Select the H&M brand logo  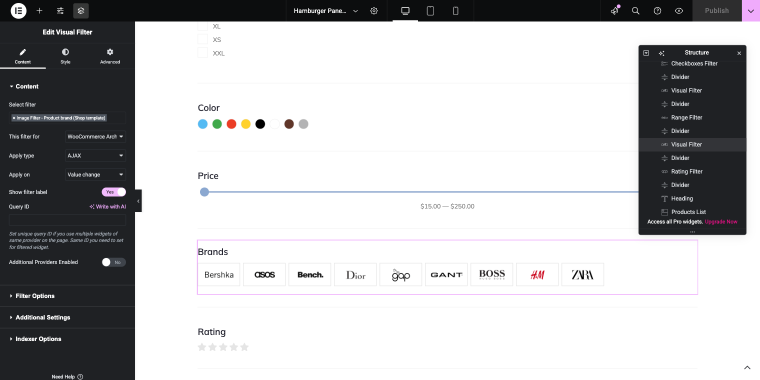coord(537,274)
